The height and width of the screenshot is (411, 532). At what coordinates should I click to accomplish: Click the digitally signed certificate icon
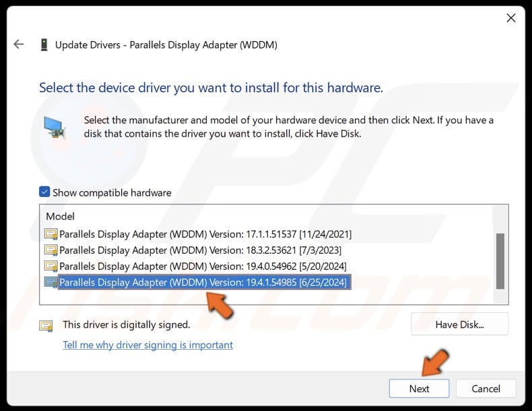(46, 326)
